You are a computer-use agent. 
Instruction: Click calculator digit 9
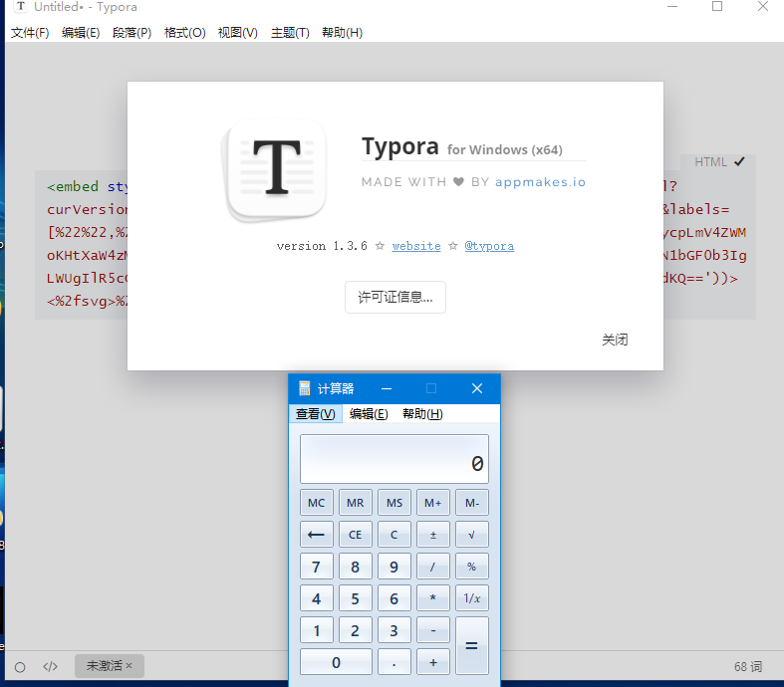(x=394, y=567)
